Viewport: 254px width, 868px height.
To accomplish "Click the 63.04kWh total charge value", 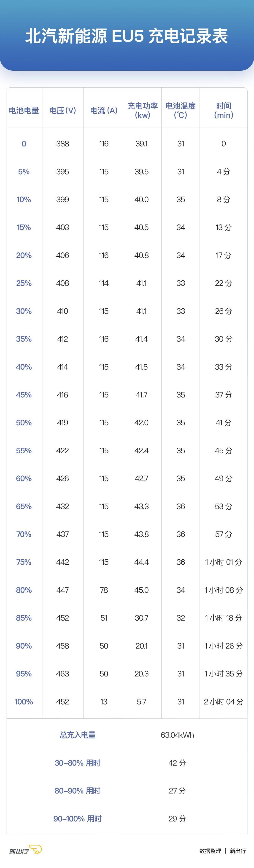I will pyautogui.click(x=177, y=735).
